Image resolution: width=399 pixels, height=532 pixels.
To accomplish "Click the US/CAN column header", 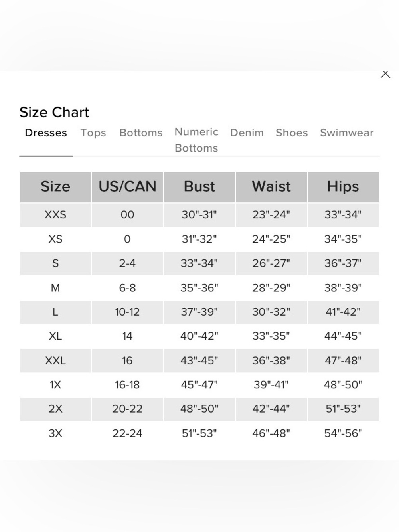I will pyautogui.click(x=127, y=187).
